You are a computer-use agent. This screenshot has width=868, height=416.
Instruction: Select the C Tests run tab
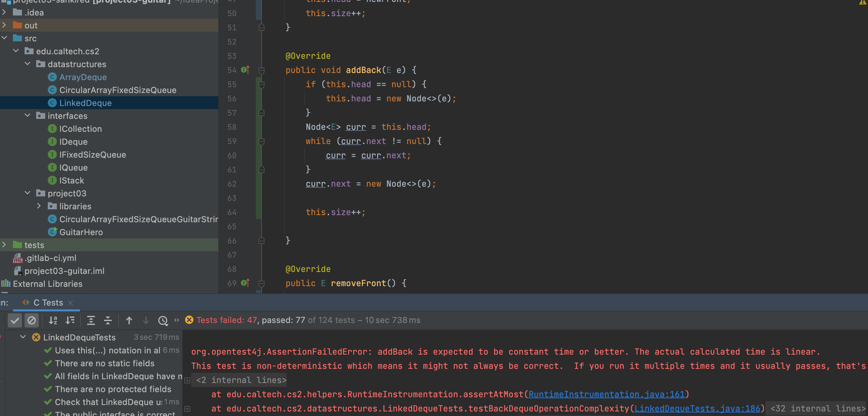click(48, 302)
